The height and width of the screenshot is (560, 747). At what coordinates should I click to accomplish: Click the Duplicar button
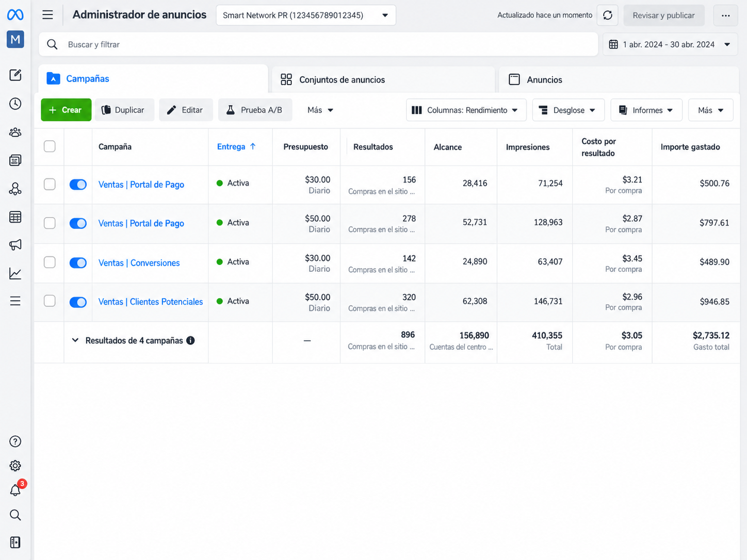pos(124,110)
